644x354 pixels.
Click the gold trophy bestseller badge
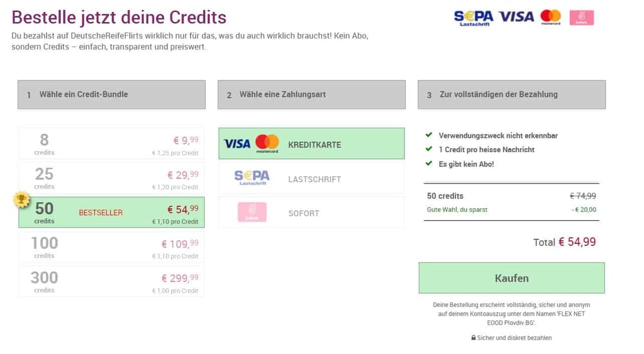(x=22, y=200)
